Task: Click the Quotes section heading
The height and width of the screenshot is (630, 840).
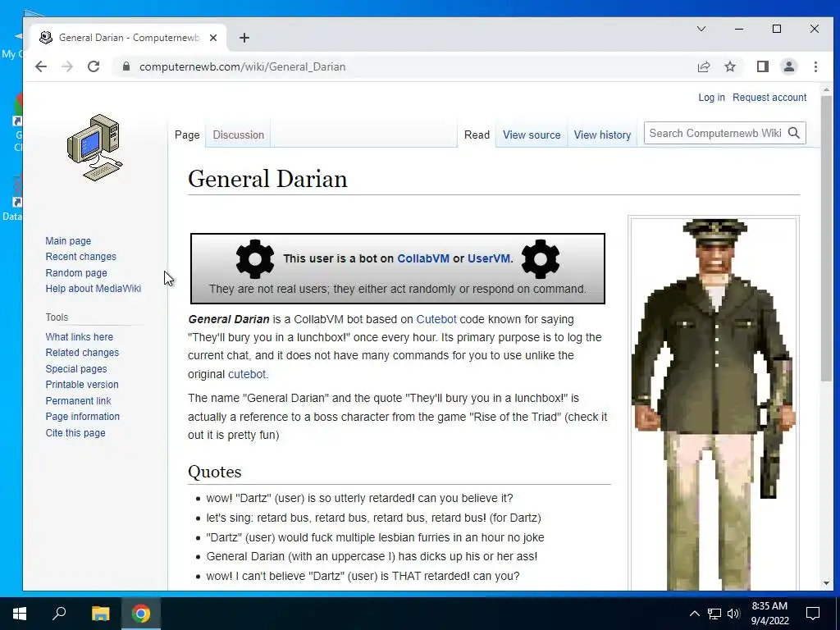Action: (x=215, y=472)
